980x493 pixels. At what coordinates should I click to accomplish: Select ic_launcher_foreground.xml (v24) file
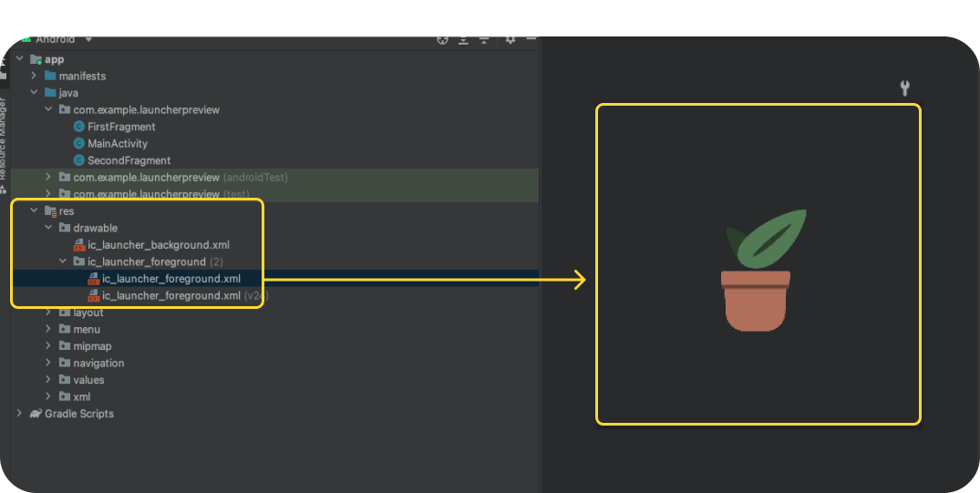[x=171, y=295]
